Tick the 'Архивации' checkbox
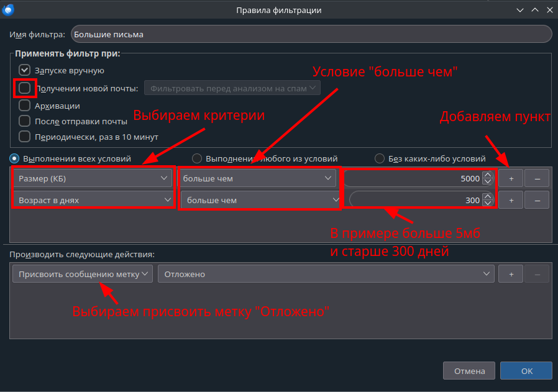This screenshot has width=558, height=392. pos(25,105)
